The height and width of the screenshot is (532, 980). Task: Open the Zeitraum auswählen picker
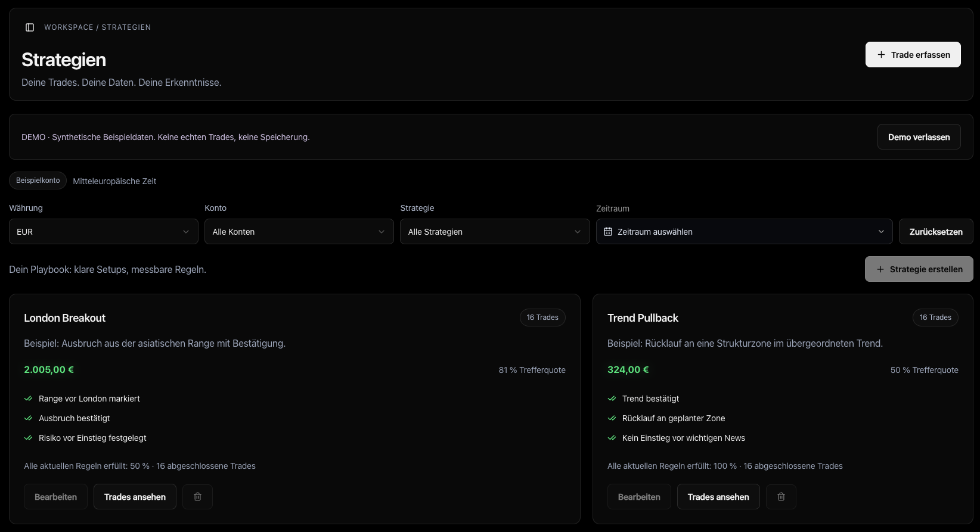[745, 232]
